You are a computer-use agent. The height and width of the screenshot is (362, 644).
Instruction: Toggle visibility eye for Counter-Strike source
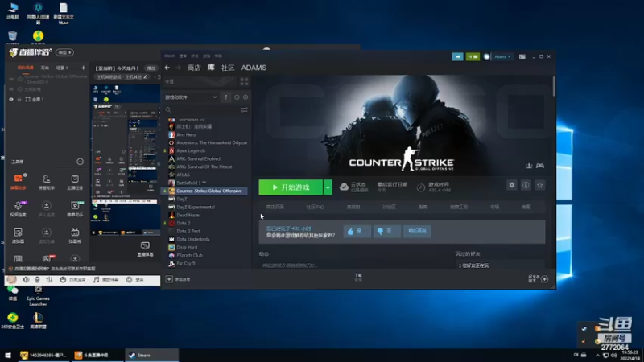[11, 79]
